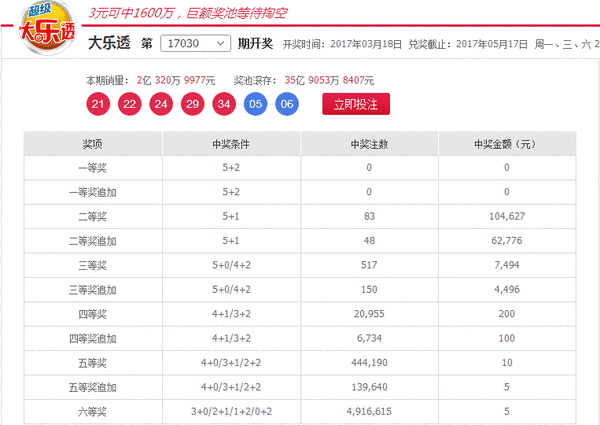Open the 17030 issue dropdown
Image resolution: width=600 pixels, height=425 pixels.
(x=196, y=43)
